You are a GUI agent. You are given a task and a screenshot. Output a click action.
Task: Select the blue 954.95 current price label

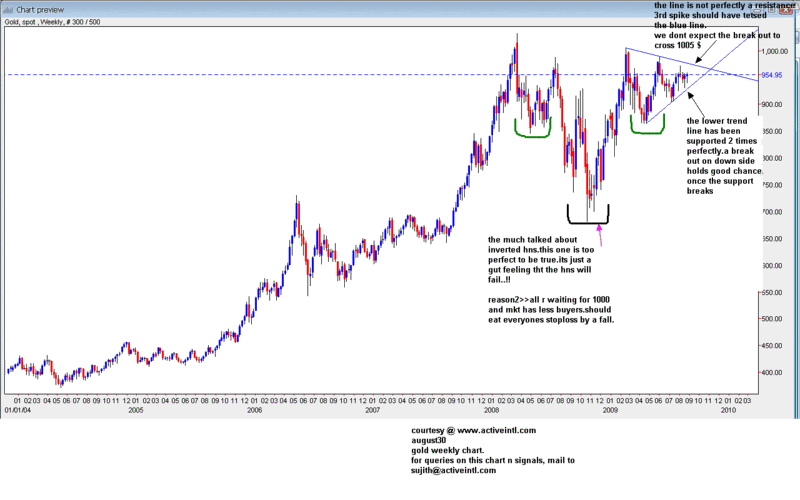772,75
